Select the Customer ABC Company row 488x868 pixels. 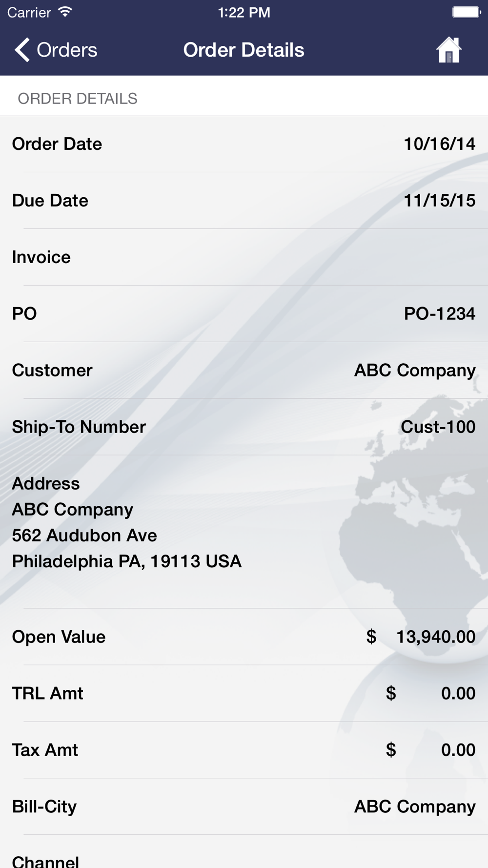(x=244, y=371)
